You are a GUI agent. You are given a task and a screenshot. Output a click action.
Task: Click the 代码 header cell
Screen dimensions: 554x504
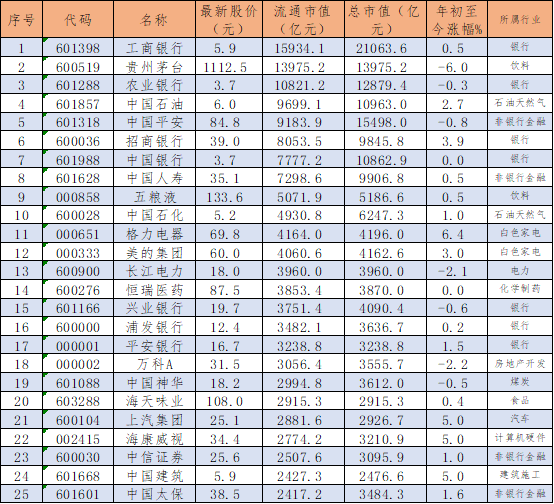click(x=78, y=19)
